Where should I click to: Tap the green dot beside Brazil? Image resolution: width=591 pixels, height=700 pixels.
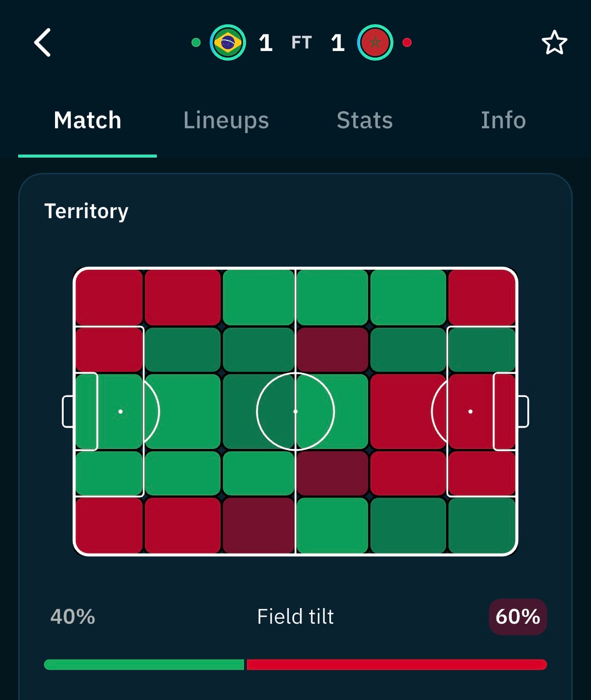point(196,42)
